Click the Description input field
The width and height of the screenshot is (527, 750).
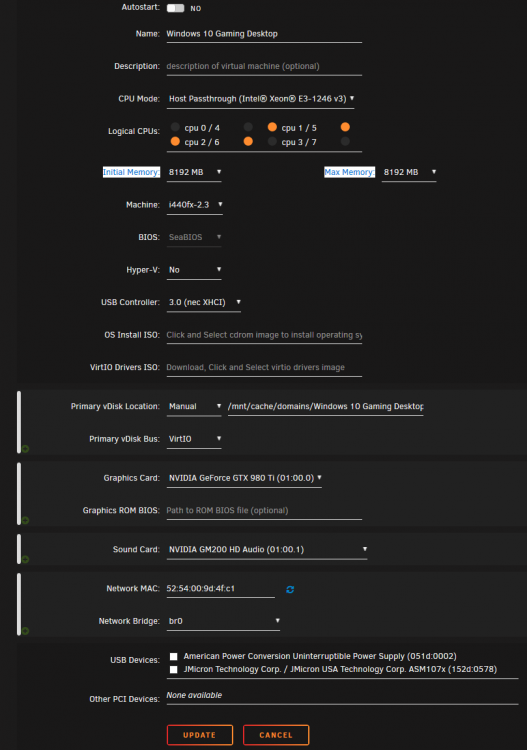coord(264,66)
